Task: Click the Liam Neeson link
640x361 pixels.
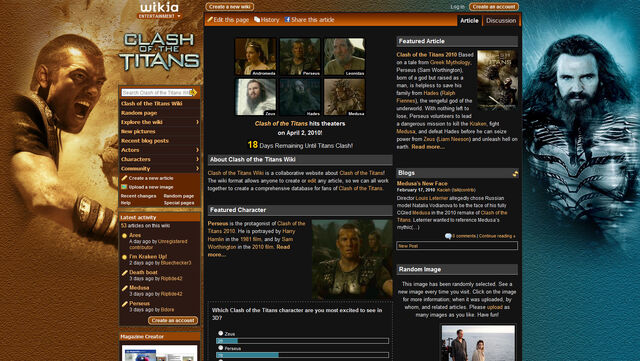Action: coord(454,139)
